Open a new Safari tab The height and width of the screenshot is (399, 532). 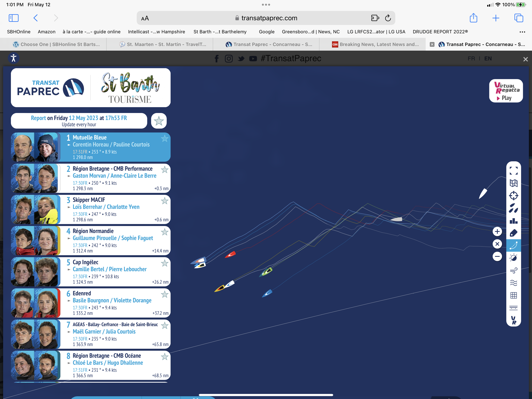(x=496, y=18)
